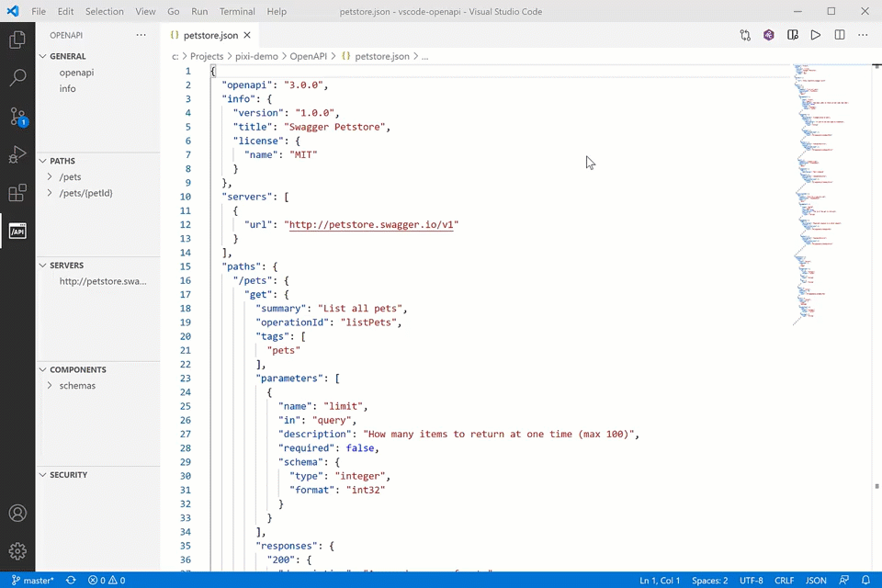The image size is (882, 588).
Task: Click the Run play icon in editor toolbar
Action: coord(816,35)
